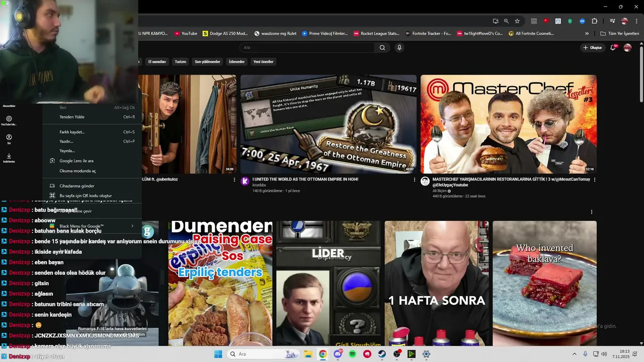Open Steam from the taskbar

coord(382,354)
